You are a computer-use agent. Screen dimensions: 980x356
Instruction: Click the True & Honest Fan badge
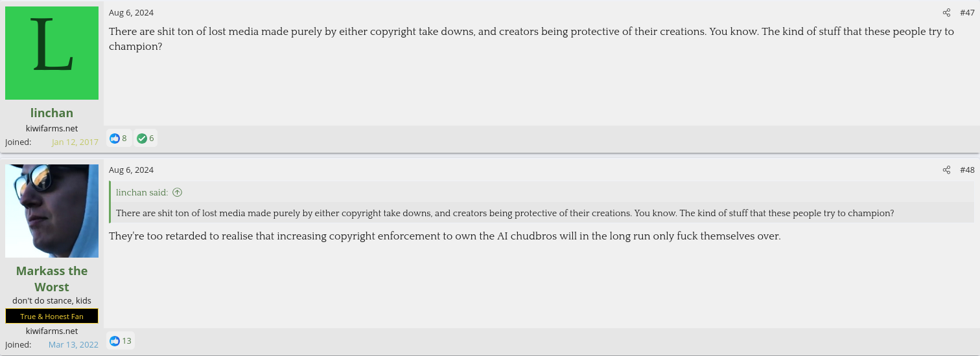click(x=52, y=317)
